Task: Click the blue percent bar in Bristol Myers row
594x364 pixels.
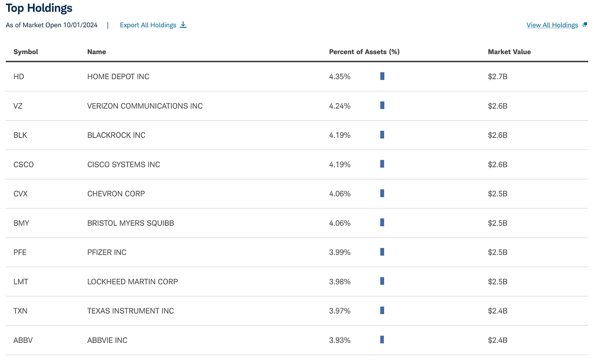Action: [x=382, y=223]
